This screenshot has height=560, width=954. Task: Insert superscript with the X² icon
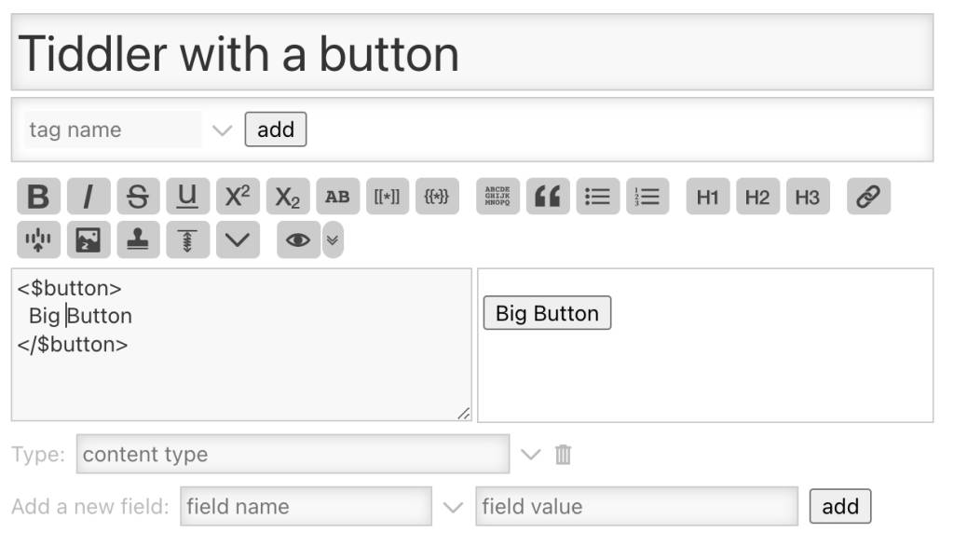238,196
